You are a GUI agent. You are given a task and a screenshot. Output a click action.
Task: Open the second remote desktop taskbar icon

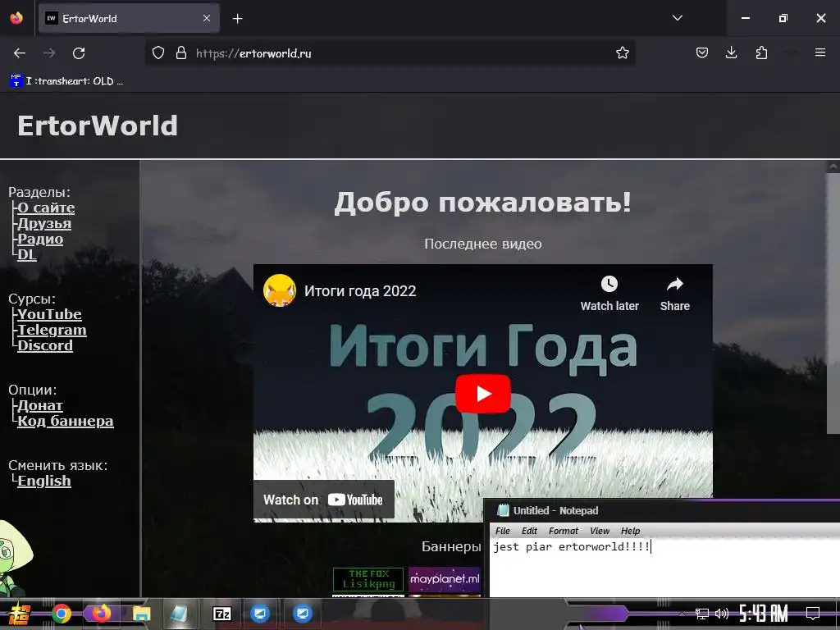(302, 614)
